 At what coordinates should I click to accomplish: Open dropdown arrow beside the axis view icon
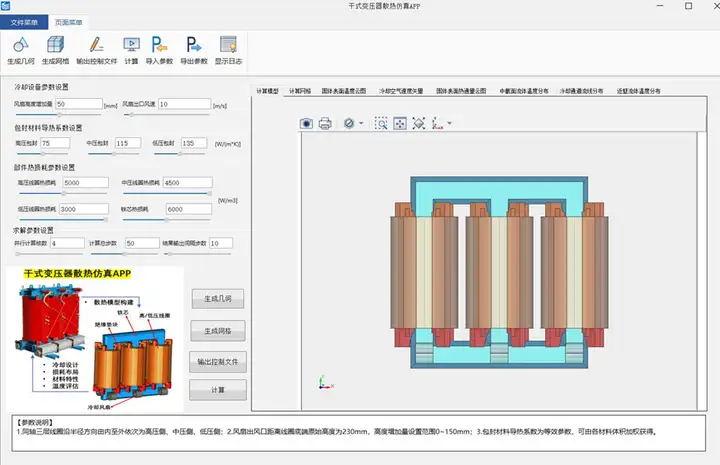point(450,123)
